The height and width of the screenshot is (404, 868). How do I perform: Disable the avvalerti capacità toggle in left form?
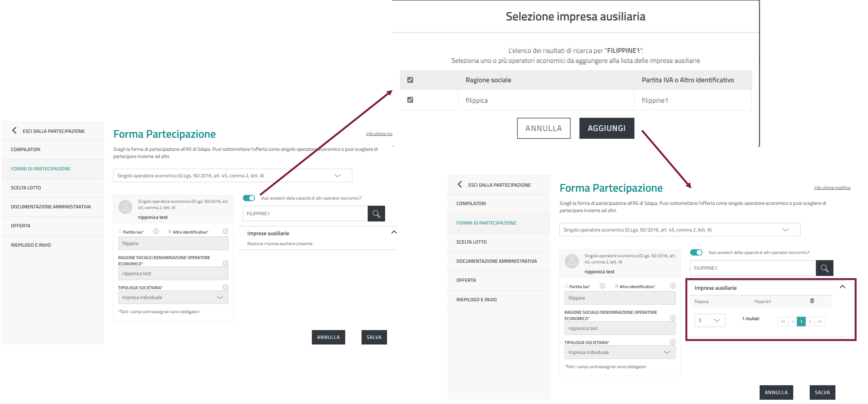click(249, 198)
